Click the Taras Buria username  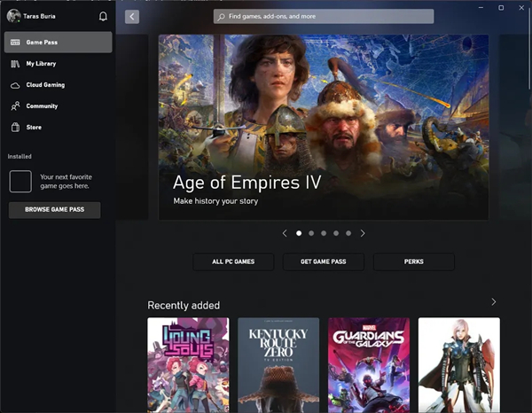click(x=39, y=16)
